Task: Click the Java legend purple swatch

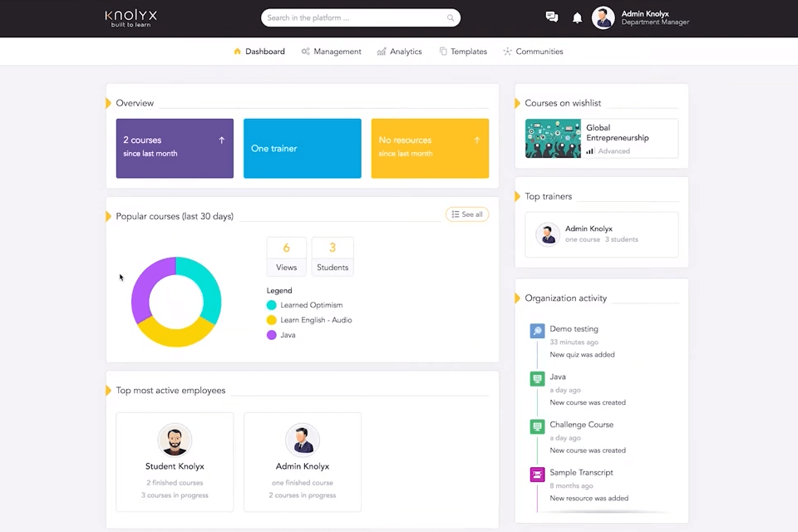Action: pos(271,334)
